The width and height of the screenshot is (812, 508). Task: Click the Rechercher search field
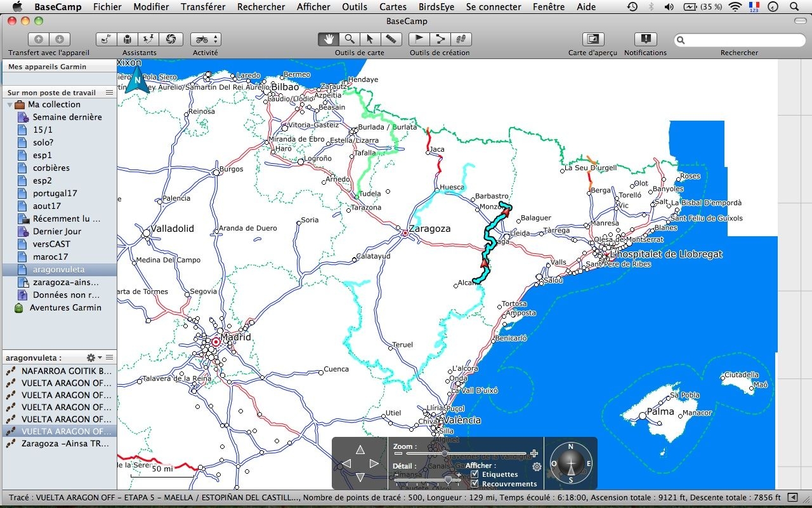point(739,39)
